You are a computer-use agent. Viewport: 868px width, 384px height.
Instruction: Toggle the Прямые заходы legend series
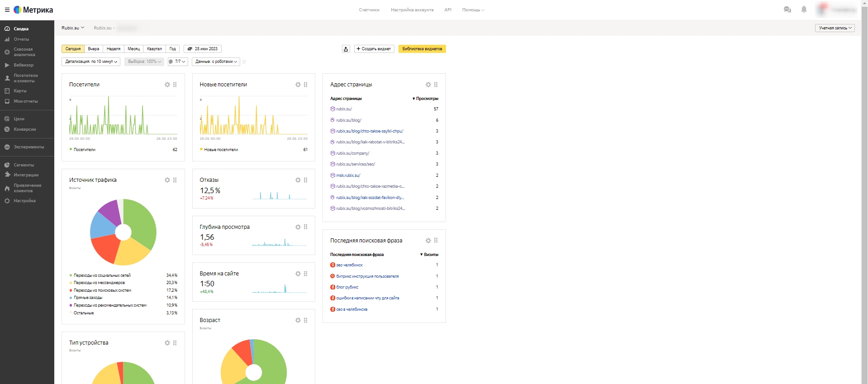88,298
